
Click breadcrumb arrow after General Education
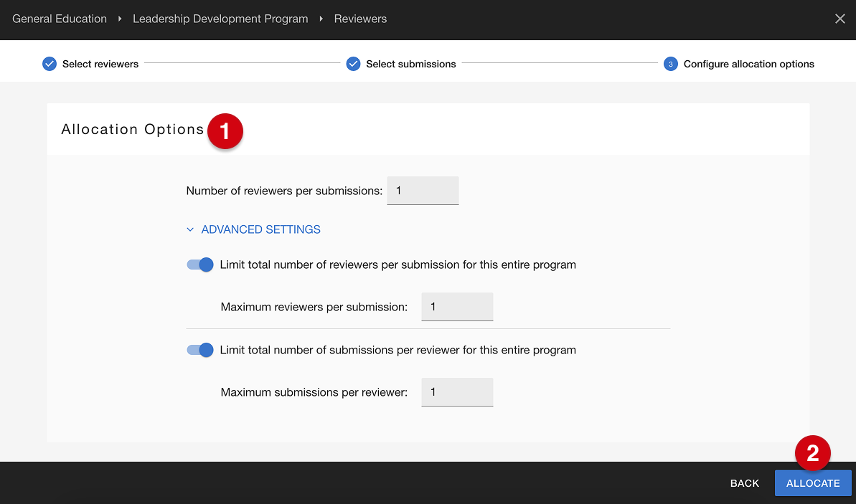tap(120, 19)
